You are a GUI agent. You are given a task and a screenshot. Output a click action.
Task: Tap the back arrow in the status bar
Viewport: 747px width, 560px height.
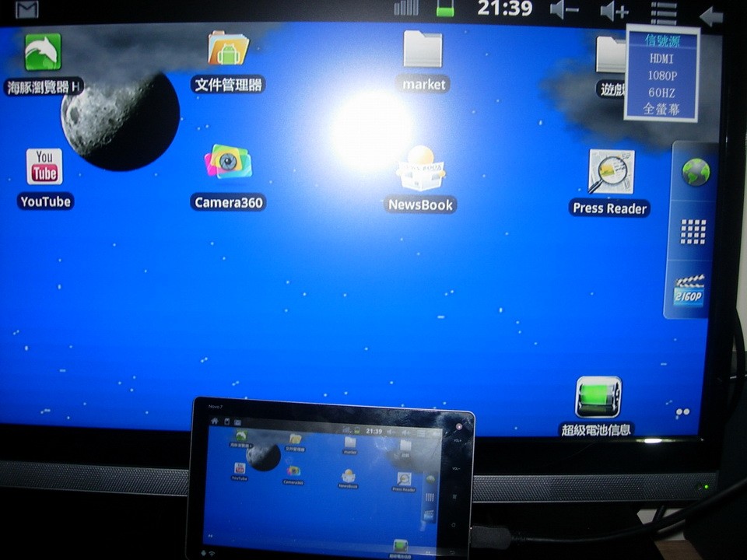[710, 14]
